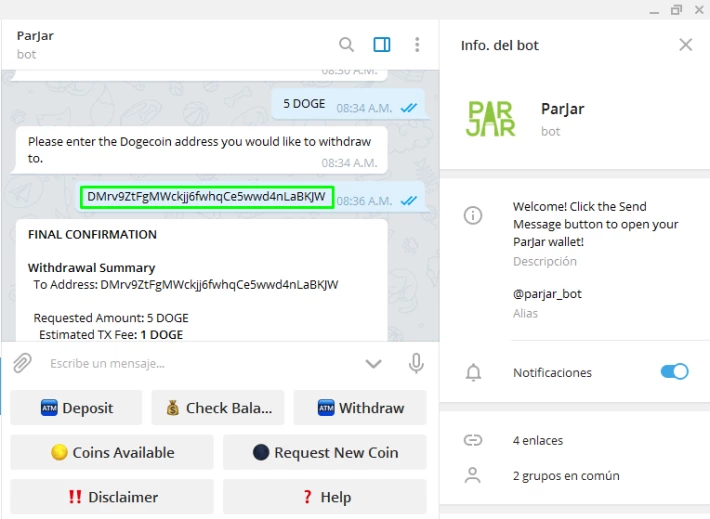Click 'Requested Amount: 5 DOGE' text

[x=111, y=318]
